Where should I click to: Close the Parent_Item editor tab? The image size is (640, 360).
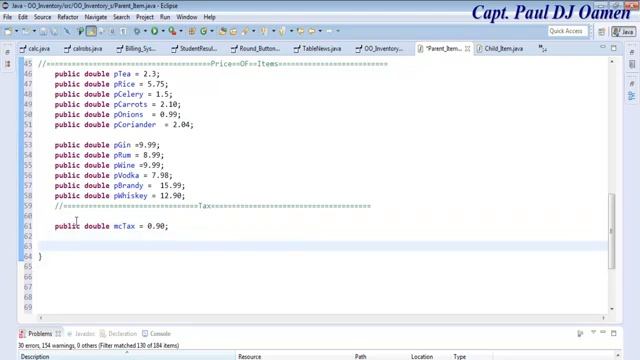click(x=467, y=49)
